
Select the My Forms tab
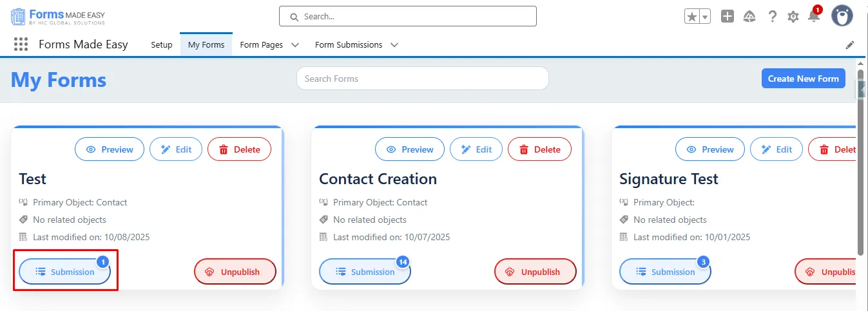click(x=206, y=45)
